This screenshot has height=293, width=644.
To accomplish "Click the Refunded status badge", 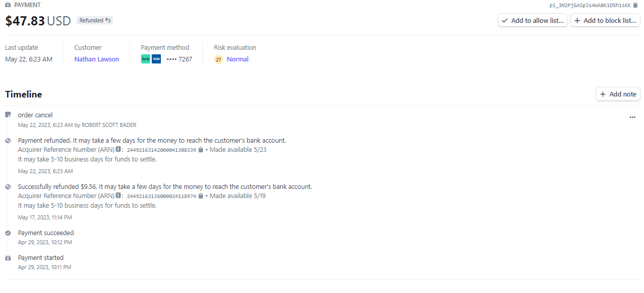I will 95,20.
